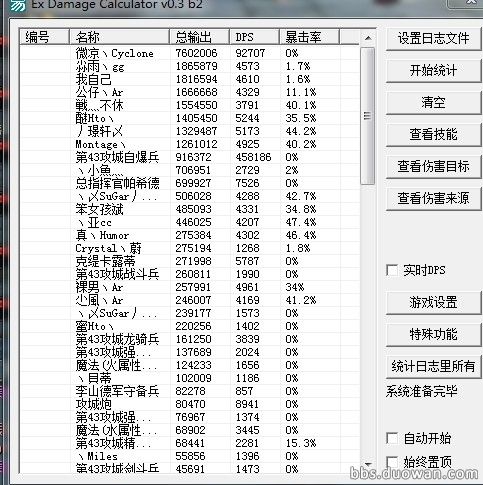Select row 丶小鱼灬
The width and height of the screenshot is (483, 485).
tap(190, 170)
